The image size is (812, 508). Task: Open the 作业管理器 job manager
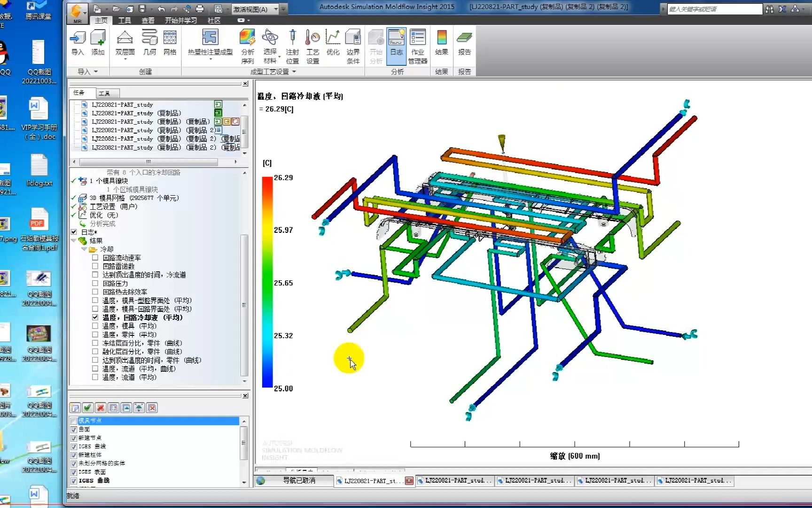(x=417, y=46)
